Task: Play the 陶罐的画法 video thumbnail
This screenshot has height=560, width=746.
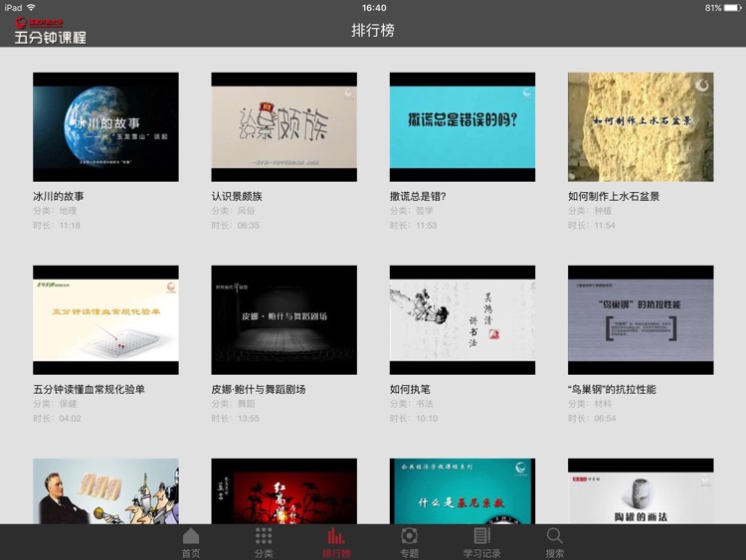Action: click(x=641, y=491)
